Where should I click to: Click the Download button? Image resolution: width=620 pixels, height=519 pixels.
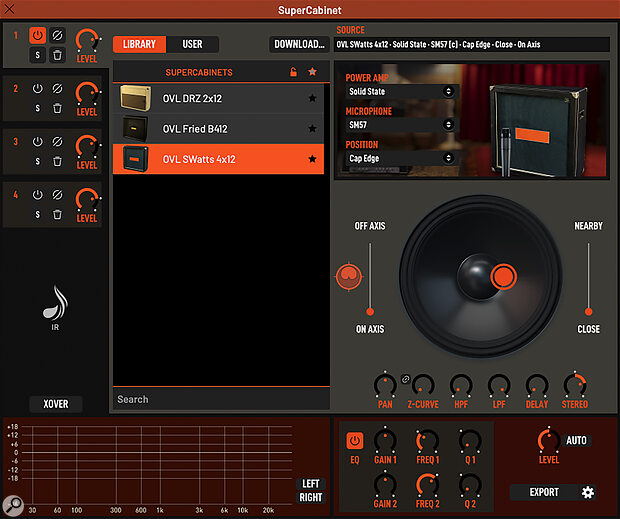click(x=299, y=44)
